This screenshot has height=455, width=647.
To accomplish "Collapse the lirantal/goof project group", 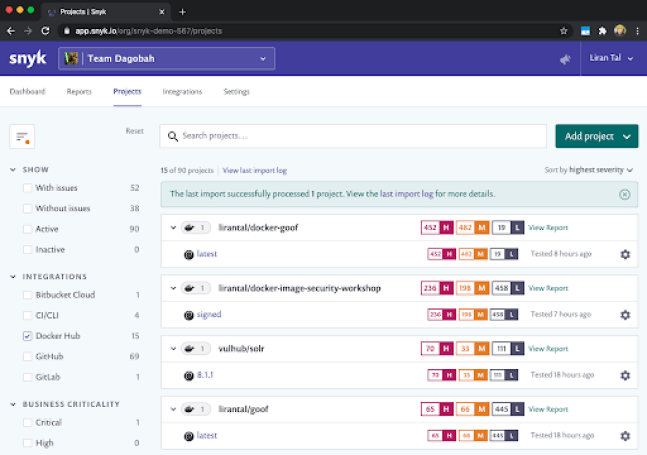I will tap(173, 409).
